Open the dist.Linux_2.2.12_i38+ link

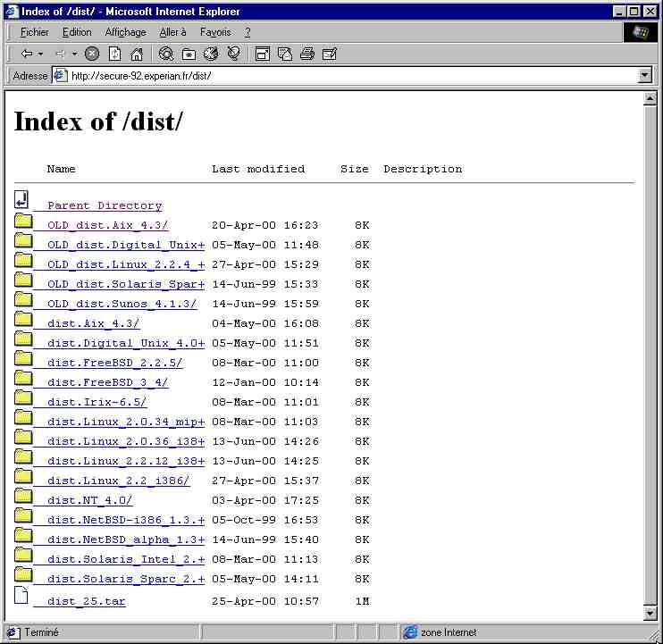coord(126,461)
